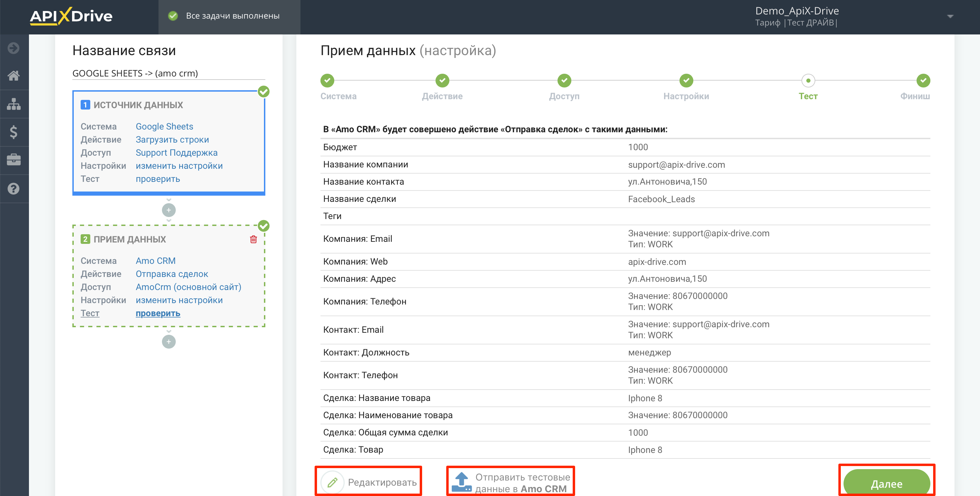Expand the sidebar with the arrow icon
980x496 pixels.
pyautogui.click(x=14, y=48)
